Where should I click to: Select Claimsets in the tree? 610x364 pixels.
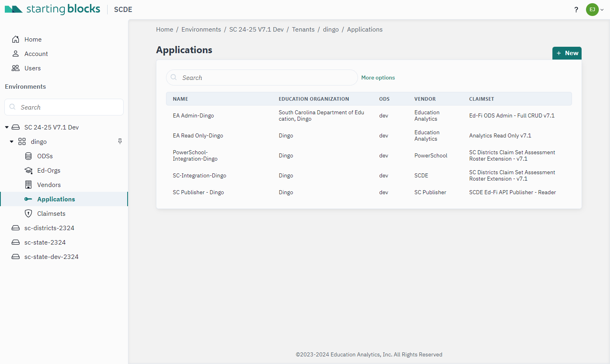(51, 213)
